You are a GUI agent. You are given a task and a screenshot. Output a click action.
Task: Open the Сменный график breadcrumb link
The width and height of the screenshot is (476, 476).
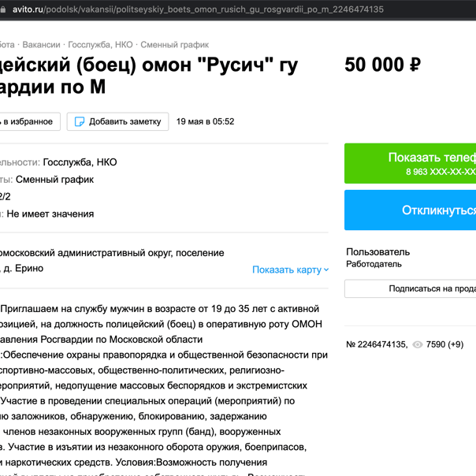[174, 45]
